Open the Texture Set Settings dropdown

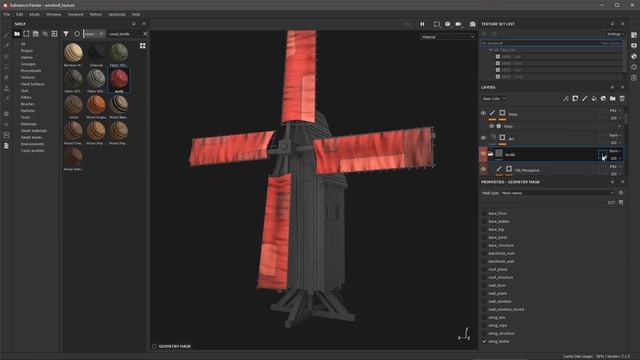615,34
